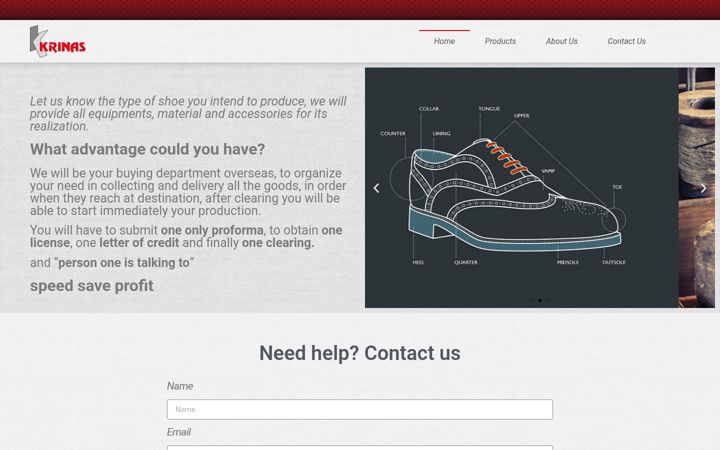Click the 'person one is talking to' text
This screenshot has height=450, width=720.
tap(124, 263)
